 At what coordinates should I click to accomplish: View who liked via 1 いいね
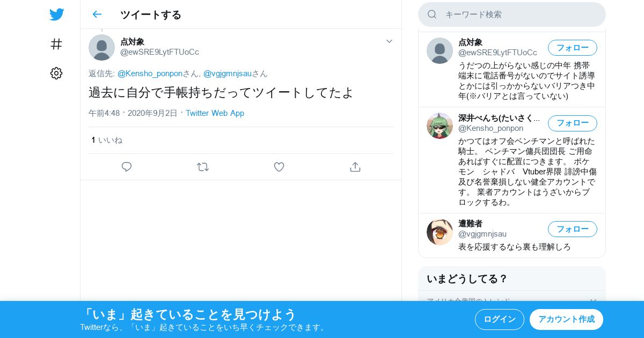click(x=107, y=140)
